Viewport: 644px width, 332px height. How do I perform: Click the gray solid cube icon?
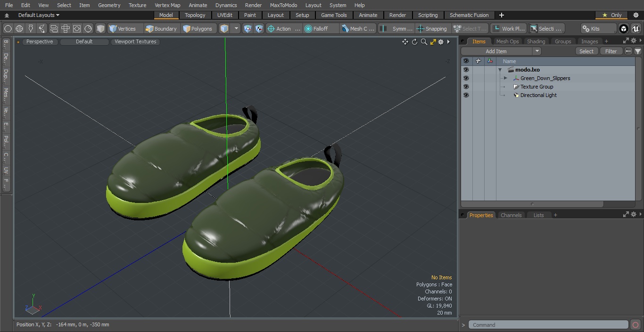[100, 29]
